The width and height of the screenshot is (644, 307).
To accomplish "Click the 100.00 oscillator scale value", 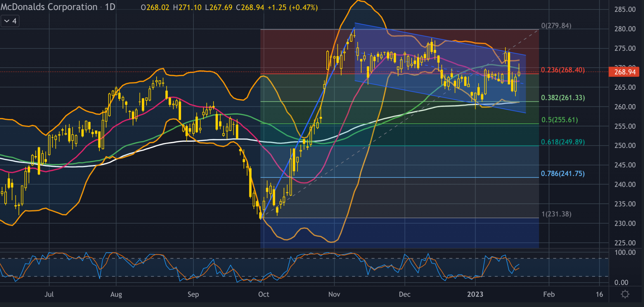I will 625,253.
